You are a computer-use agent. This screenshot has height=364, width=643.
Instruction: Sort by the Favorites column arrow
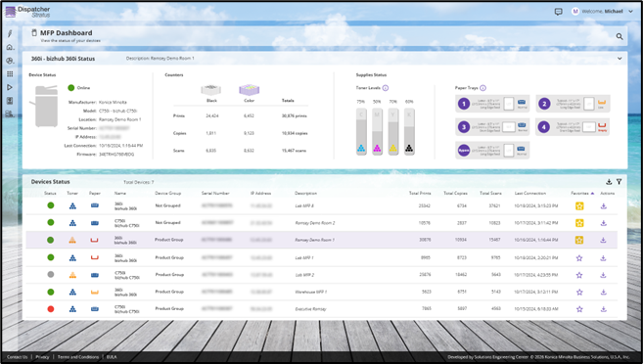click(x=592, y=193)
